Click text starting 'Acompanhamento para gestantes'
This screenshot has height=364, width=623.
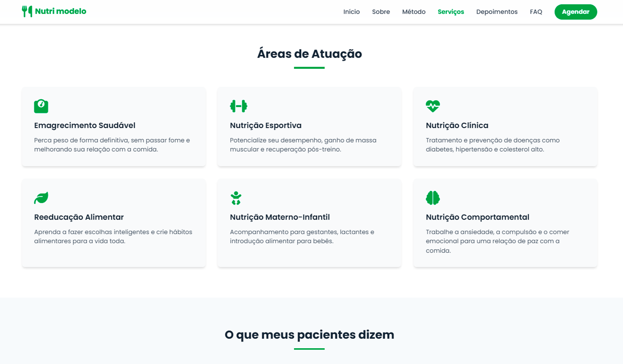point(302,237)
